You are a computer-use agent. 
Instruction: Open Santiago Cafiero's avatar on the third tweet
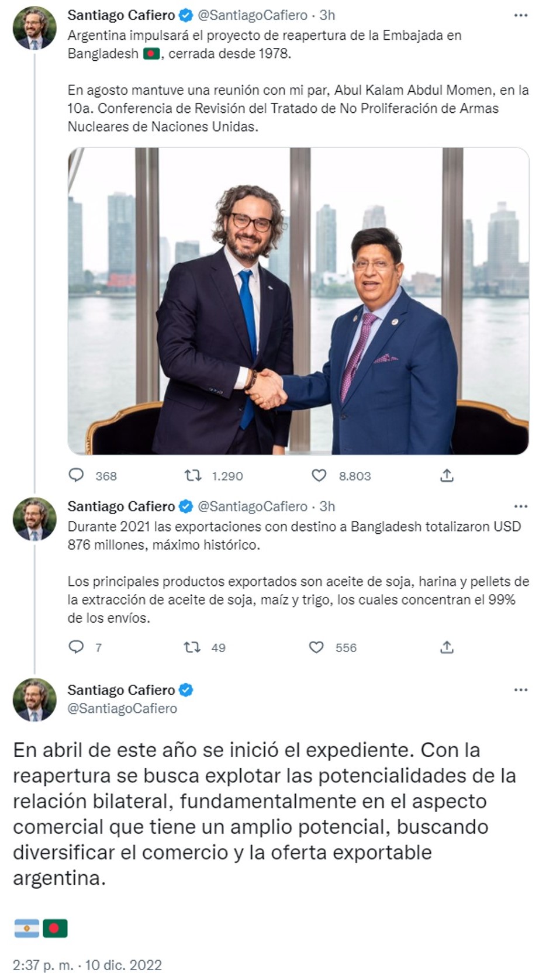[x=34, y=700]
